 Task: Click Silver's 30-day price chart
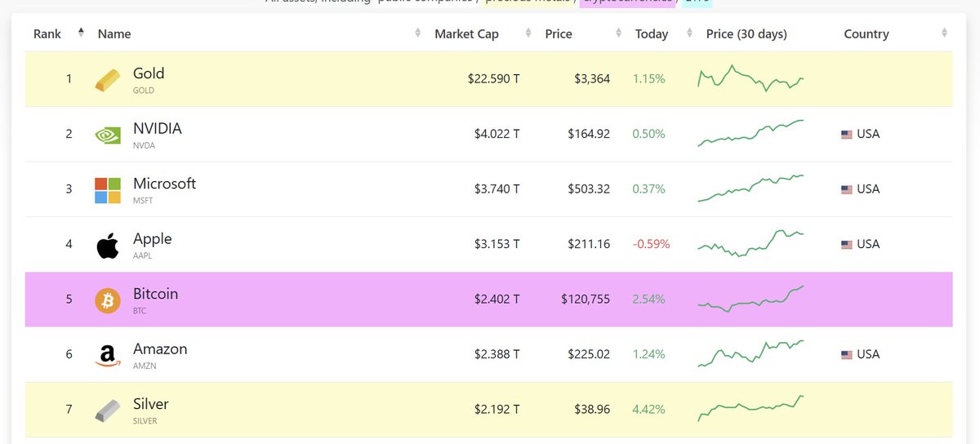751,408
